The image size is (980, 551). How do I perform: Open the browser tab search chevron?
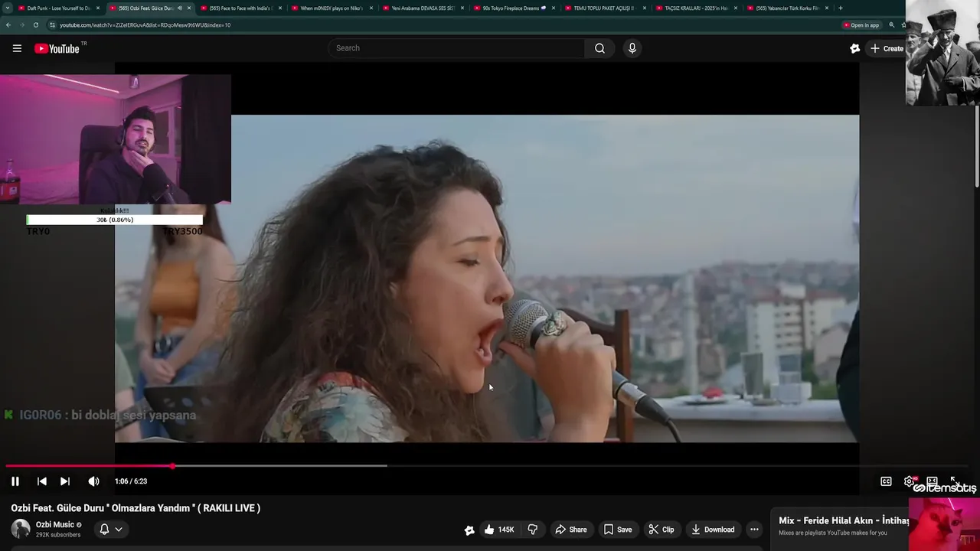point(8,8)
